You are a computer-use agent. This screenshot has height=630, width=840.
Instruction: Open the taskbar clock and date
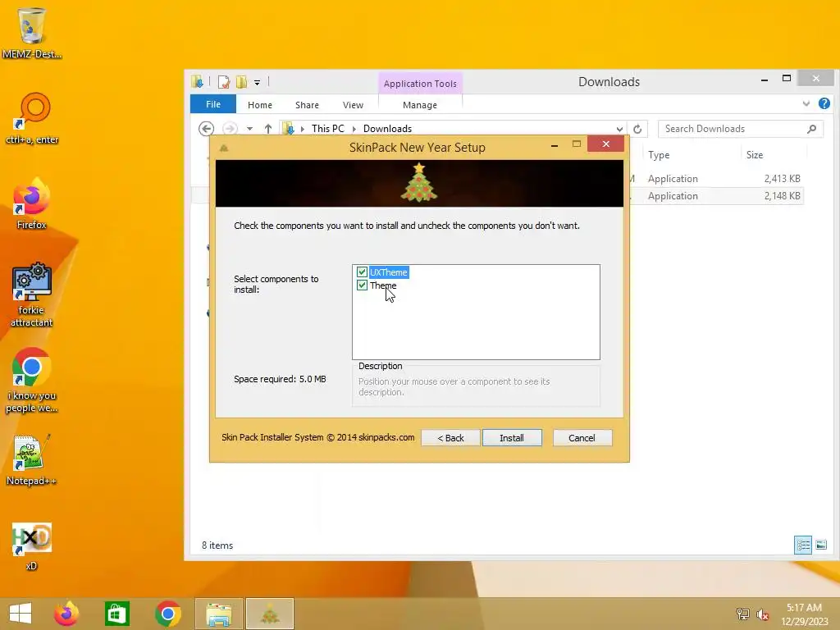click(x=804, y=614)
